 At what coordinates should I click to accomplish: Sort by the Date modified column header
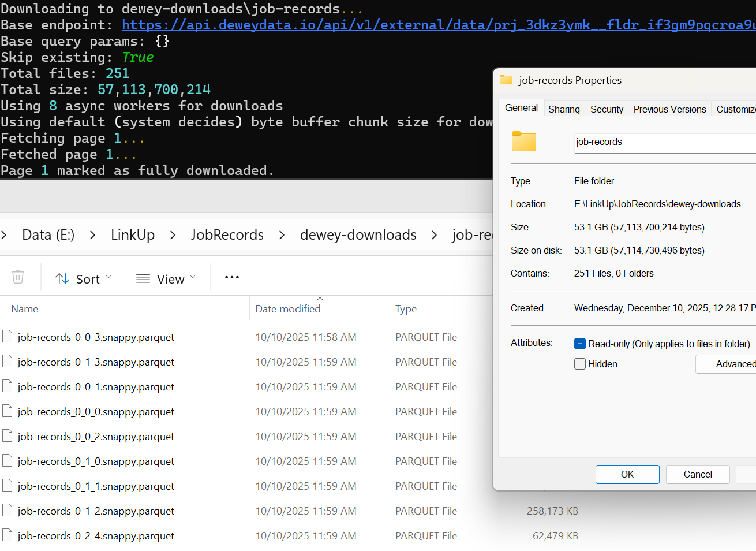click(x=288, y=309)
